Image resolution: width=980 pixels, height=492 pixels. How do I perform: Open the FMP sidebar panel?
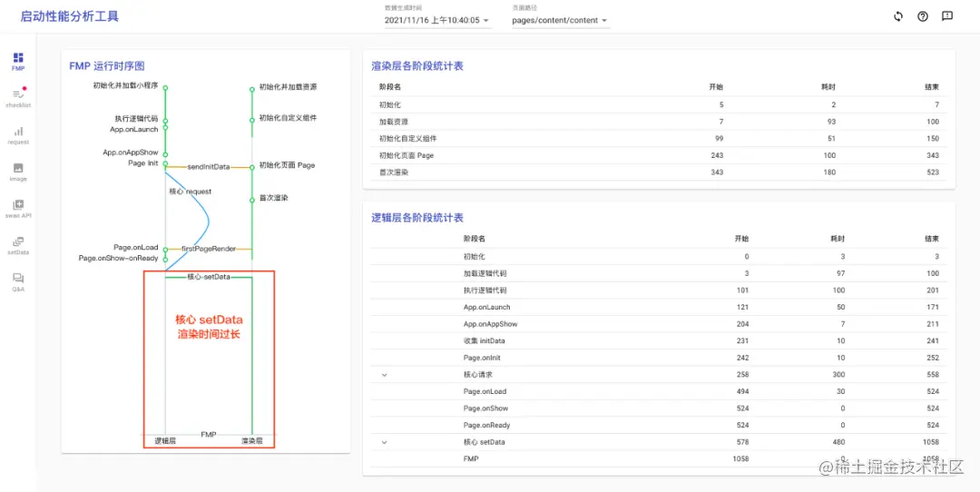pos(18,61)
